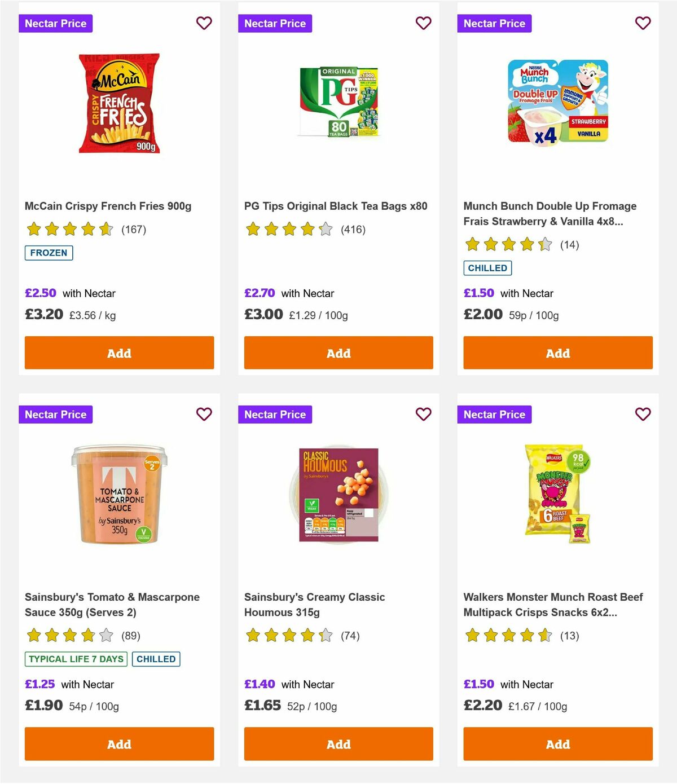Click the heart icon on PG Tips tea bags
The image size is (677, 784).
click(x=423, y=23)
